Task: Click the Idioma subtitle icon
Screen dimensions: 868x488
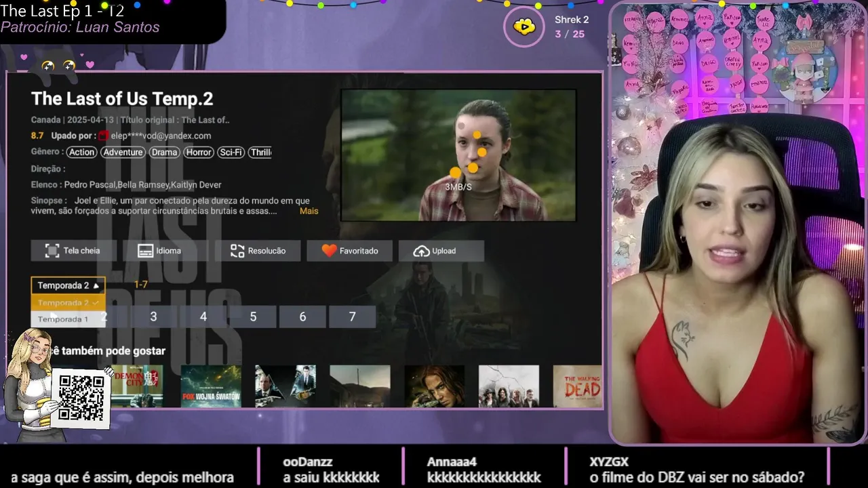Action: click(x=145, y=251)
